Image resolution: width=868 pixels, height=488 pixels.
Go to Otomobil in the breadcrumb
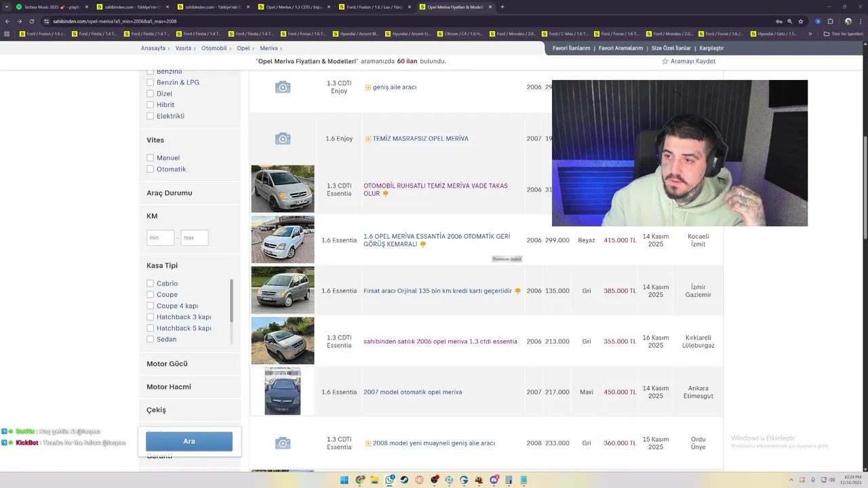[214, 48]
